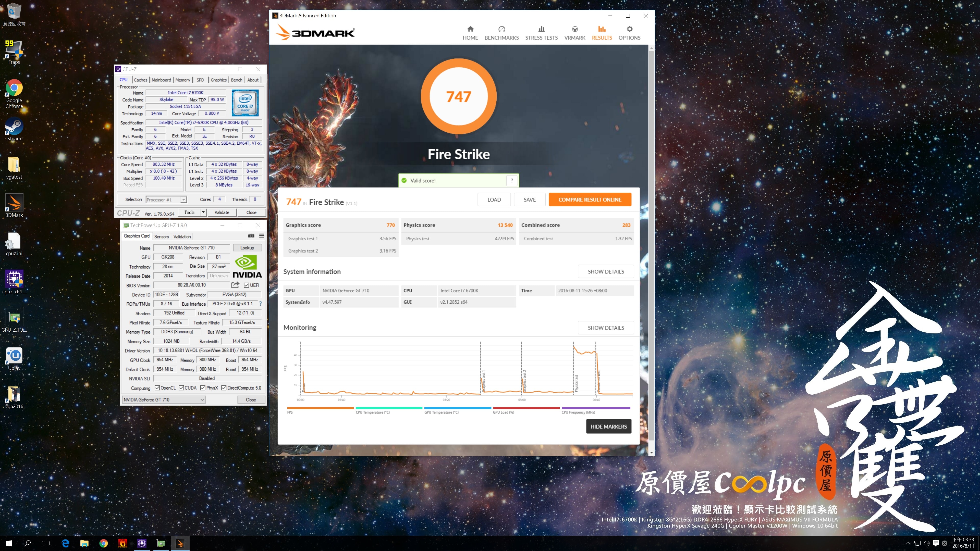980x551 pixels.
Task: Click the help question mark beside Valid score
Action: (512, 181)
